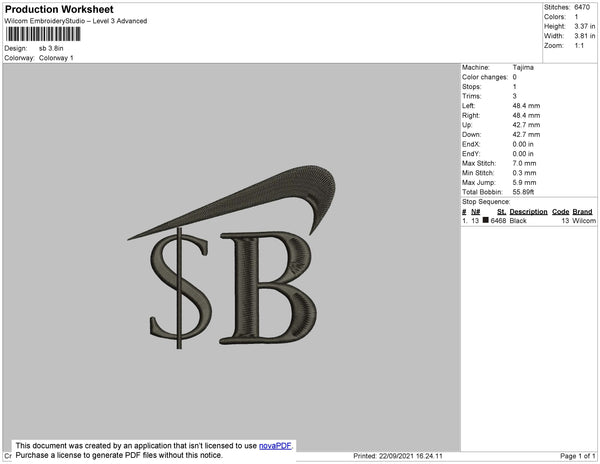This screenshot has height=464, width=600.
Task: Click the 'Code' column header
Action: pyautogui.click(x=561, y=212)
